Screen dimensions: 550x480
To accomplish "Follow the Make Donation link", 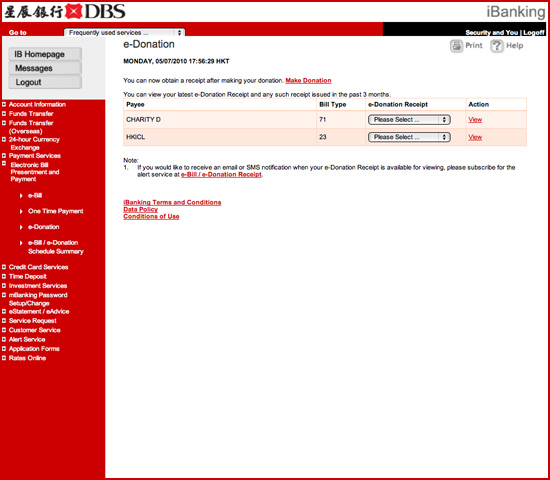I will [308, 80].
